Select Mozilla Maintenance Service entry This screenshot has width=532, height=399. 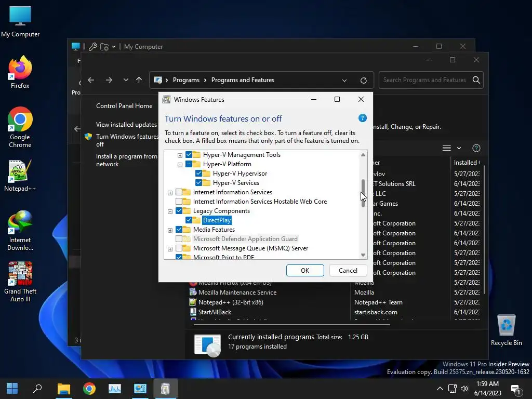click(237, 292)
